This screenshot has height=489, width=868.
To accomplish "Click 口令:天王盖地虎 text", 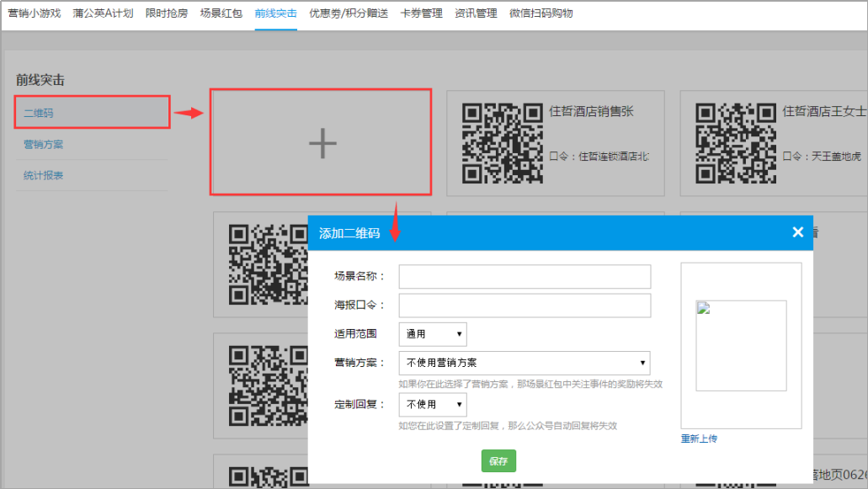I will (822, 157).
